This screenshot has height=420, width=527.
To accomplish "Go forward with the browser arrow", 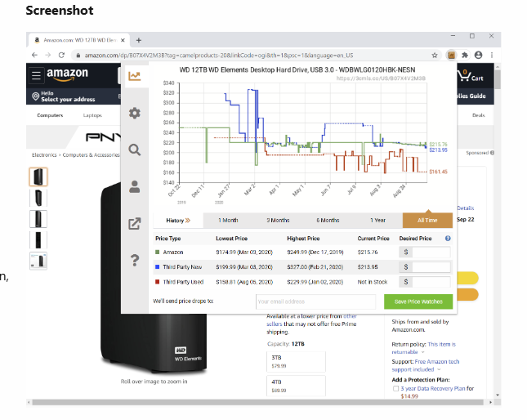I will (x=48, y=55).
